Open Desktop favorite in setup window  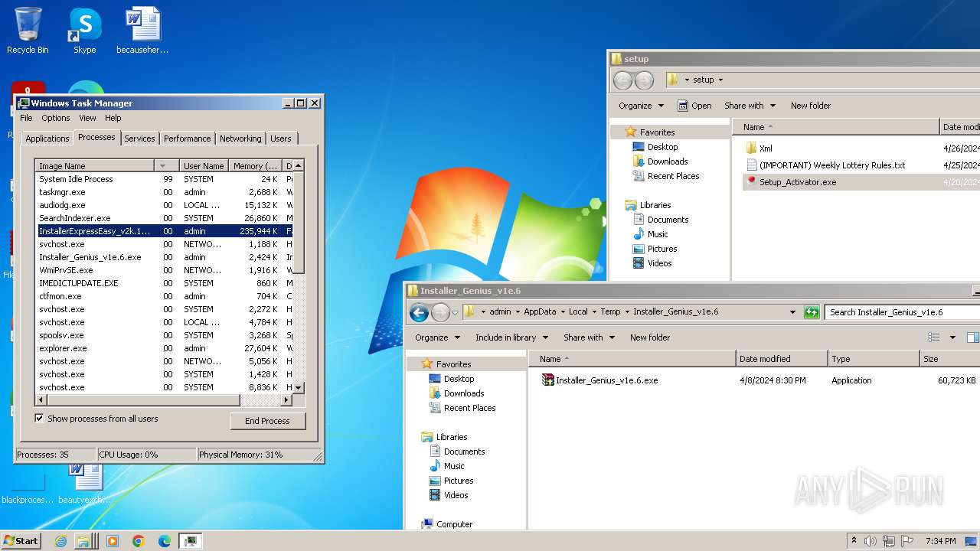655,147
